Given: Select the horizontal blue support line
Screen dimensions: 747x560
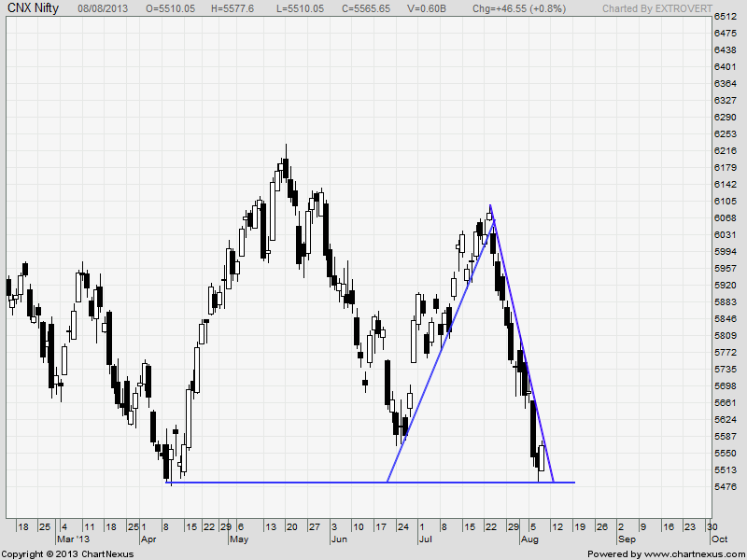Looking at the screenshot, I should pos(280,482).
